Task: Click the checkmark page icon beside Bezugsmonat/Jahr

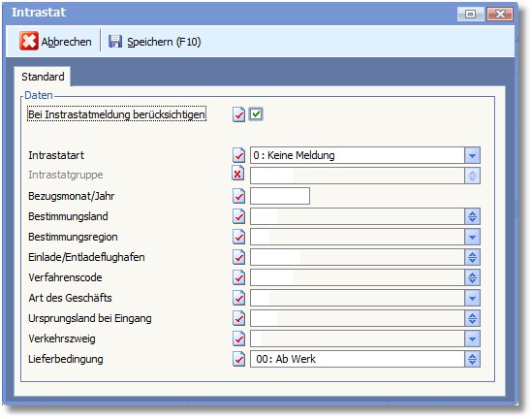Action: tap(238, 196)
